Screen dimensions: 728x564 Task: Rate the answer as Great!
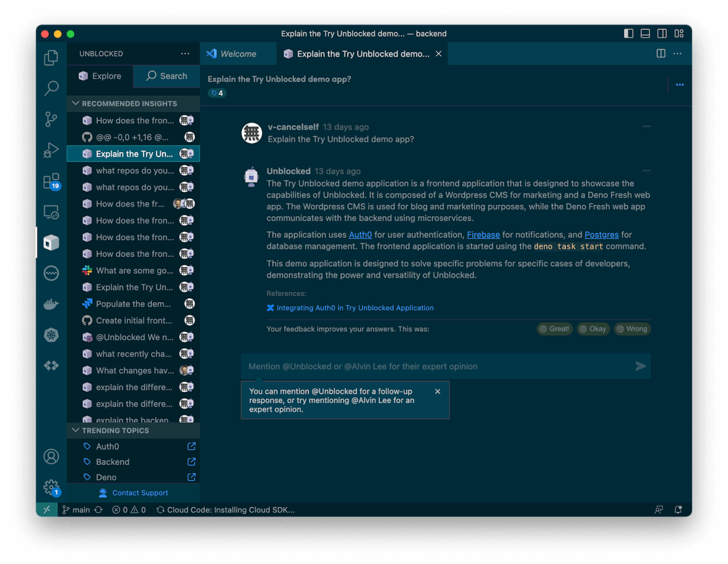coord(554,328)
